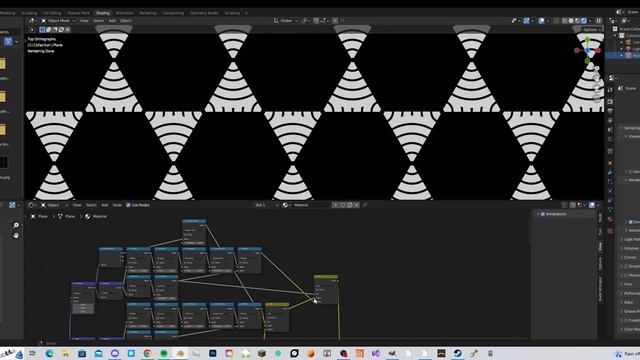Screen dimensions: 640x360
Task: Toggle snapping magnet in viewport header
Action: (x=316, y=21)
